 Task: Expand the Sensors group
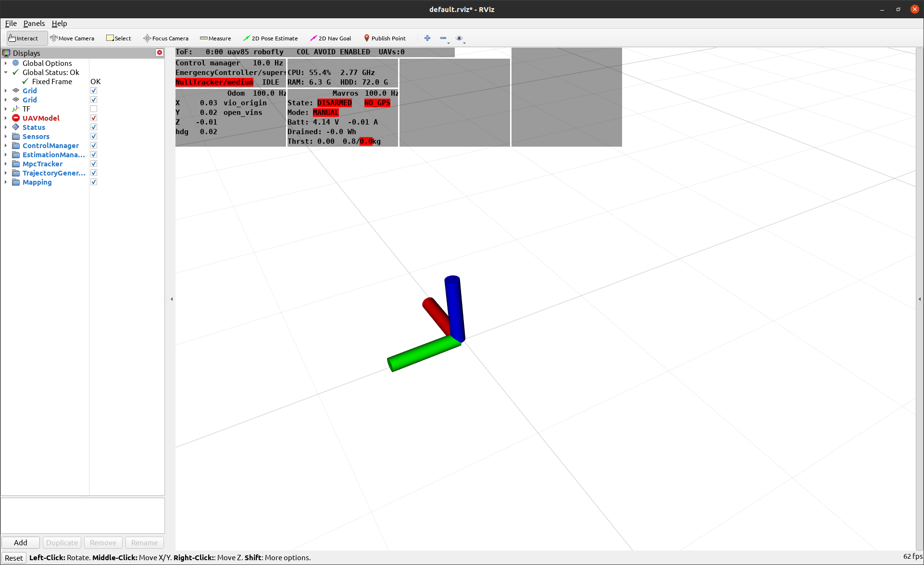pyautogui.click(x=6, y=136)
